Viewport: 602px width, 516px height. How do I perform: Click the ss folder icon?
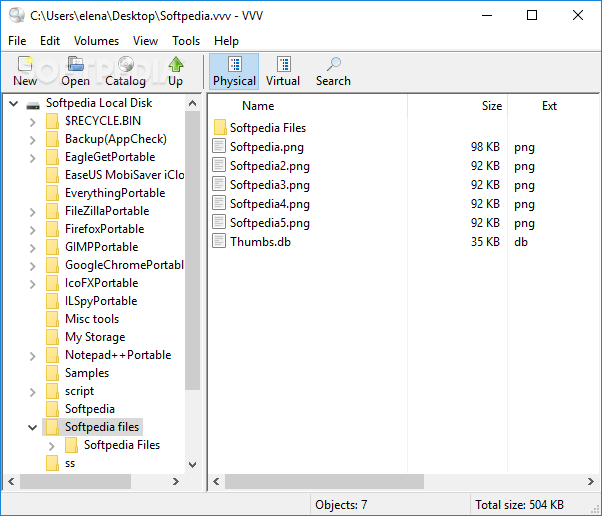tap(52, 463)
